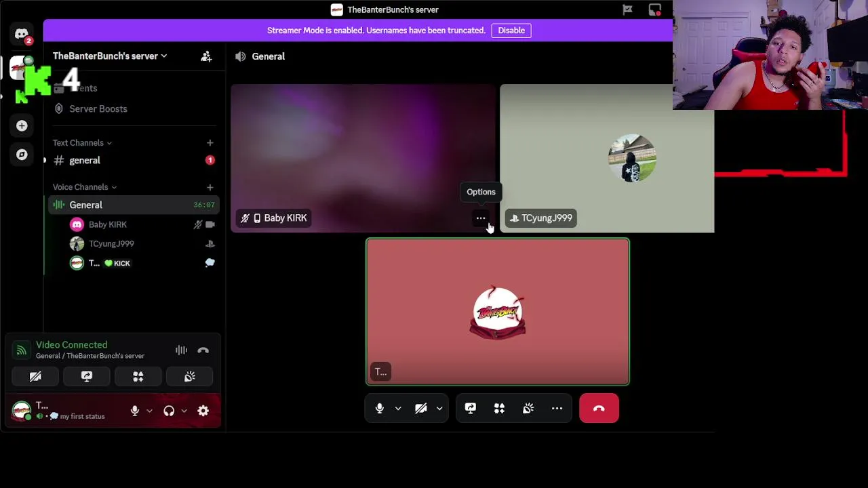
Task: Disconnect from call with red button
Action: tap(599, 408)
